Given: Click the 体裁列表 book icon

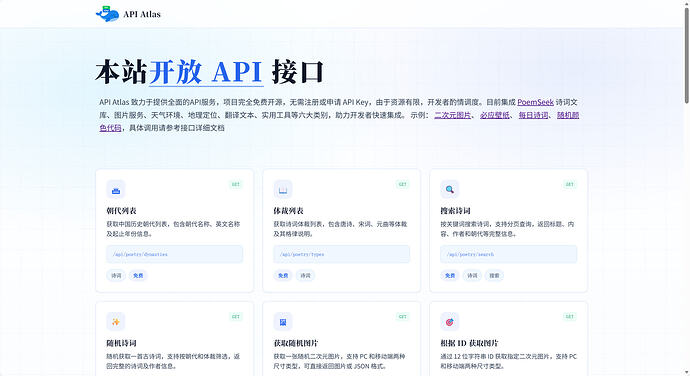Looking at the screenshot, I should point(283,189).
